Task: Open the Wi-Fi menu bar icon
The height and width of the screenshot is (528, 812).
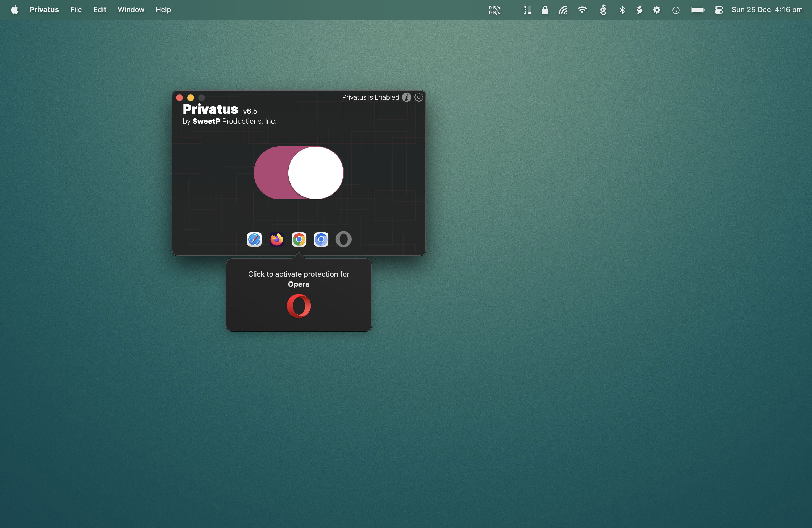Action: tap(582, 10)
